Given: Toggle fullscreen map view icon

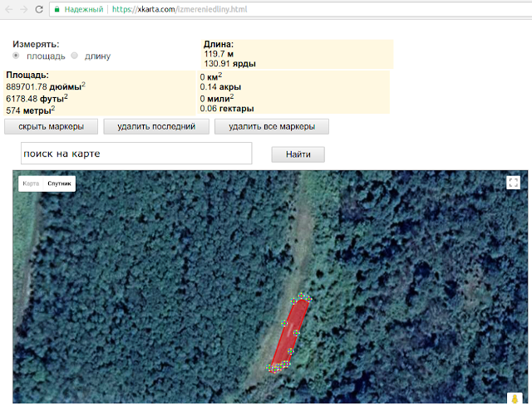Looking at the screenshot, I should tap(513, 183).
